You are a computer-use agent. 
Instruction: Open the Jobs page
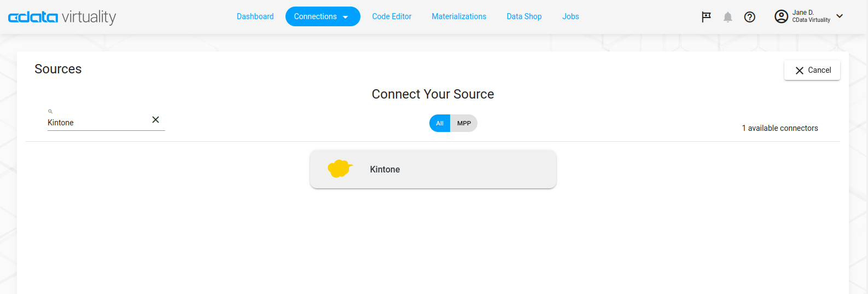point(570,16)
